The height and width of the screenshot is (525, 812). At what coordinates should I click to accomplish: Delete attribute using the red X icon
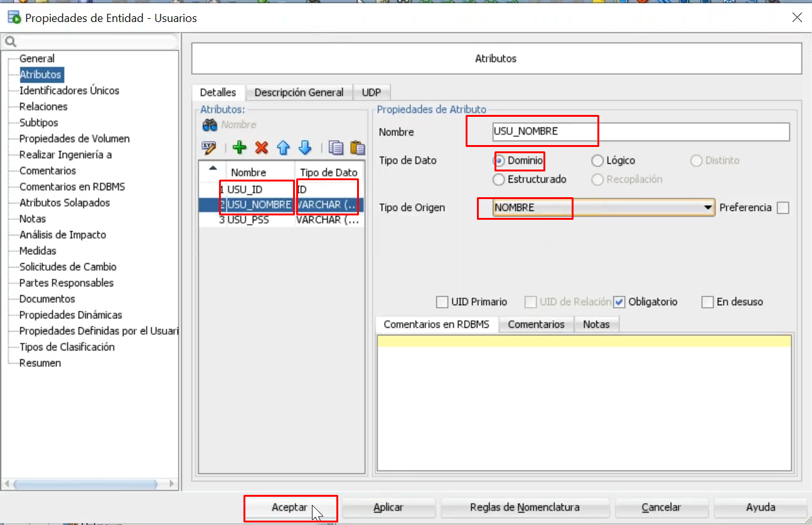262,148
